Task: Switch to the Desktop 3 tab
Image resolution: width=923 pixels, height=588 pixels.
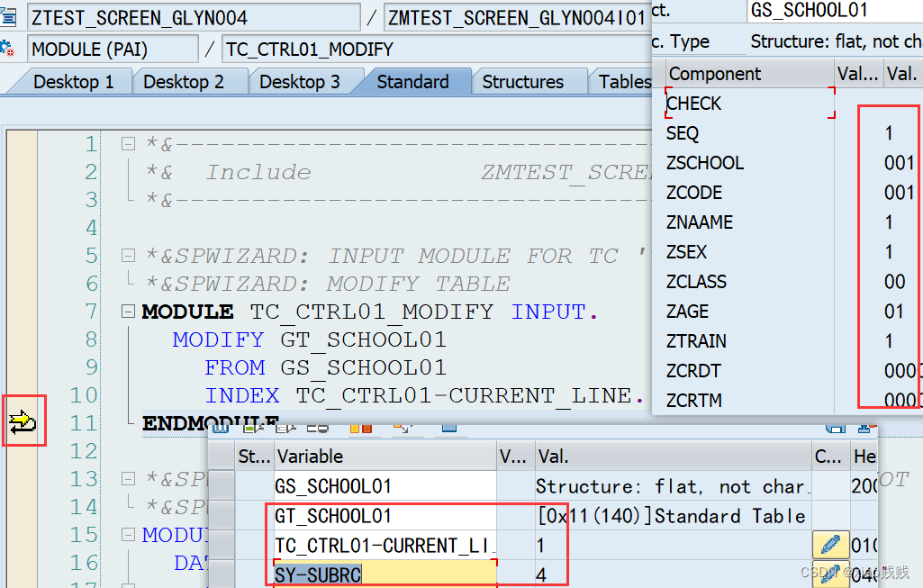Action: (300, 82)
